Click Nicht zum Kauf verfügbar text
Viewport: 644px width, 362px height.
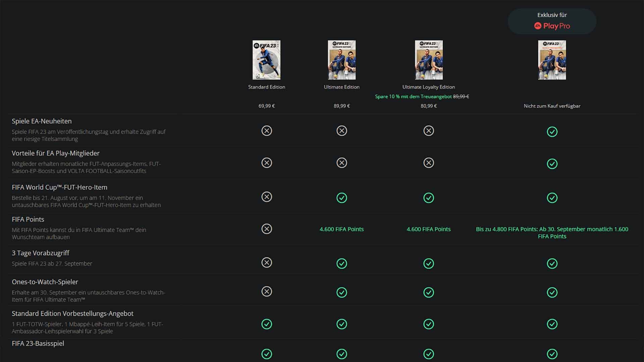click(552, 106)
